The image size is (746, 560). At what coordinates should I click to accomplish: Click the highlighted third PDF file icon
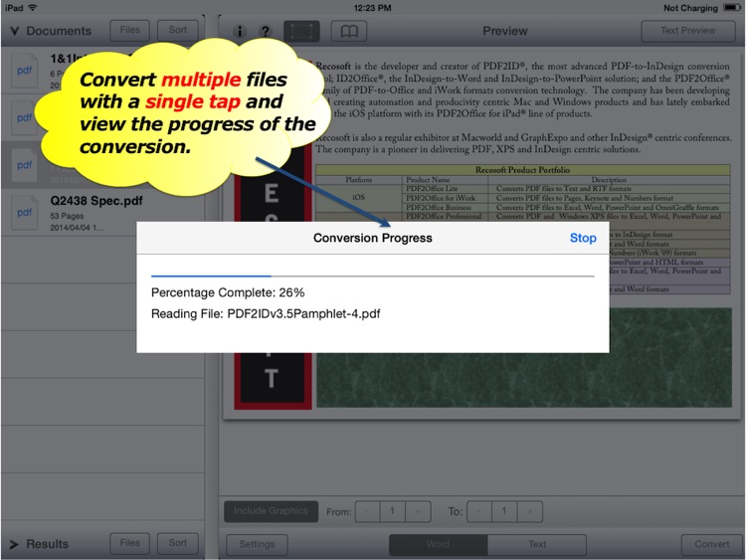click(24, 165)
